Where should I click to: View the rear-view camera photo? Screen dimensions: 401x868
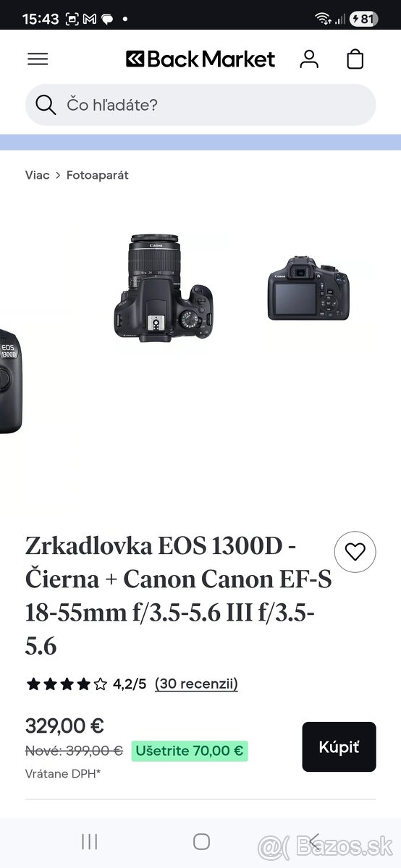[x=309, y=288]
